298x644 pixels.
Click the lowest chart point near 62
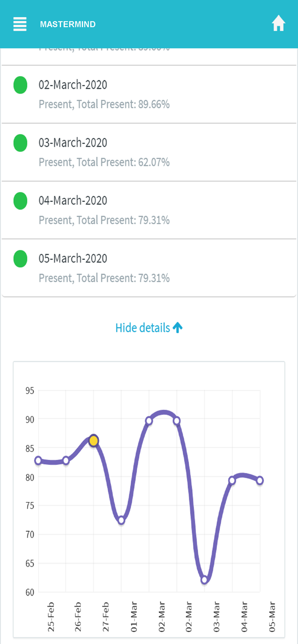point(205,580)
